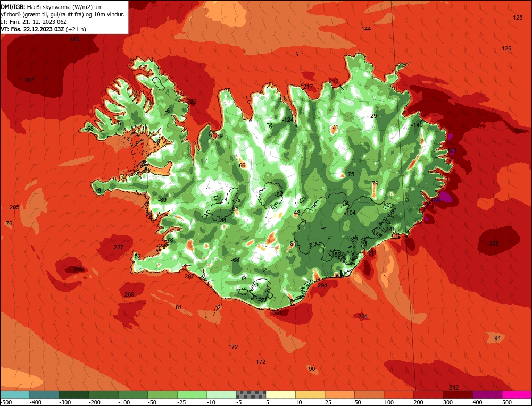This screenshot has width=532, height=406.
Task: Click the '217' value on the north coast
Action: click(x=308, y=87)
